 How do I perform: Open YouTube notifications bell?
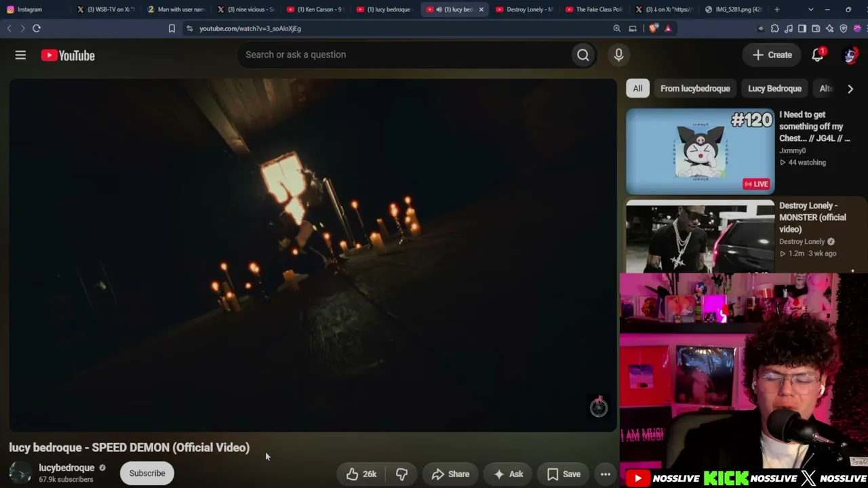(x=818, y=55)
